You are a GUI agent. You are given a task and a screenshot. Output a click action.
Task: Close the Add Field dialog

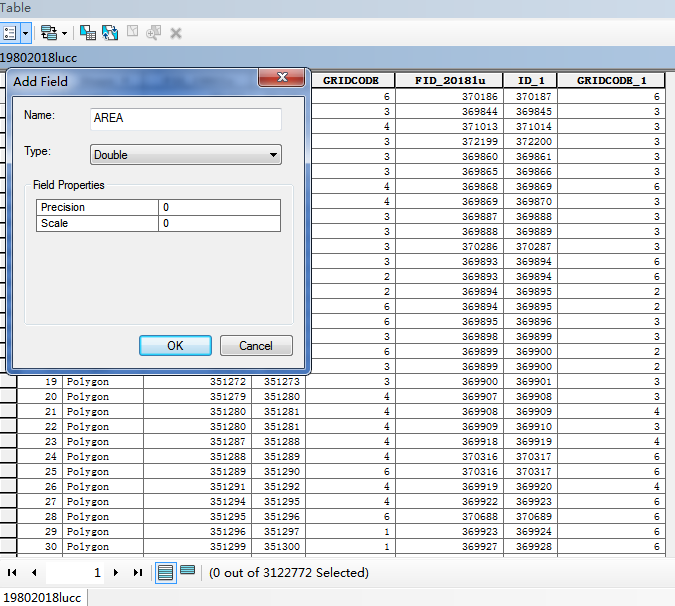[x=282, y=77]
